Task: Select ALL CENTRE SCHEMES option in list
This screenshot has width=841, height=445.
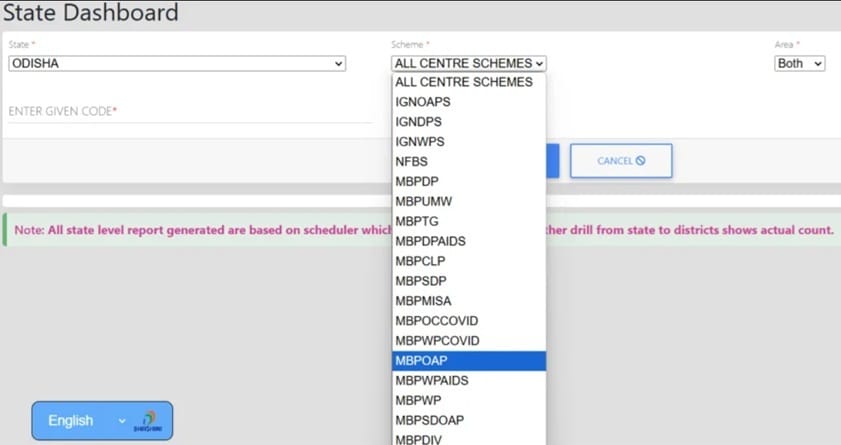Action: coord(469,82)
